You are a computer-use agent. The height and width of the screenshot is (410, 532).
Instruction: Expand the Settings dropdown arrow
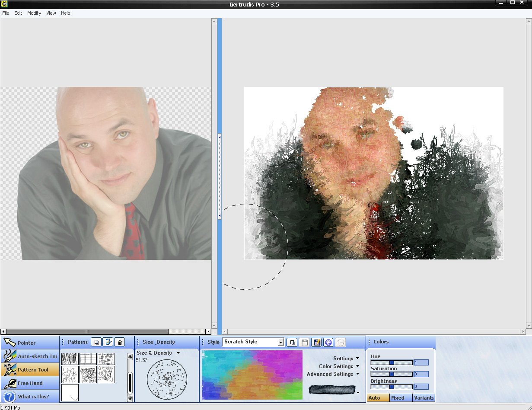(357, 359)
